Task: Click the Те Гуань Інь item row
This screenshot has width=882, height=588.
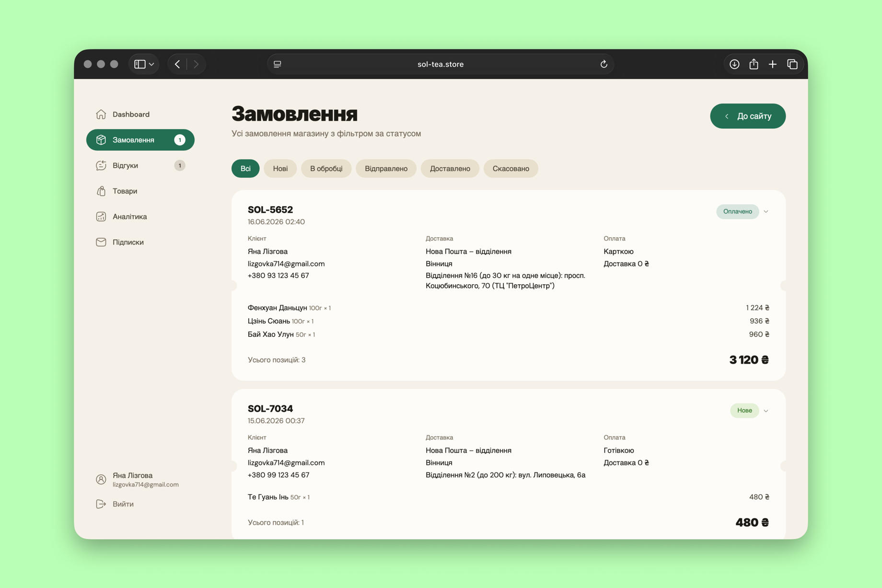Action: [508, 497]
